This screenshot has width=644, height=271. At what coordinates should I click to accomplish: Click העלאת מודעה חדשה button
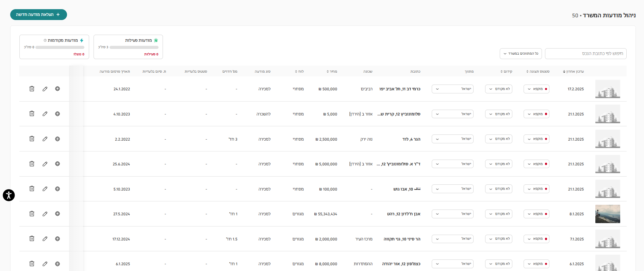click(38, 15)
